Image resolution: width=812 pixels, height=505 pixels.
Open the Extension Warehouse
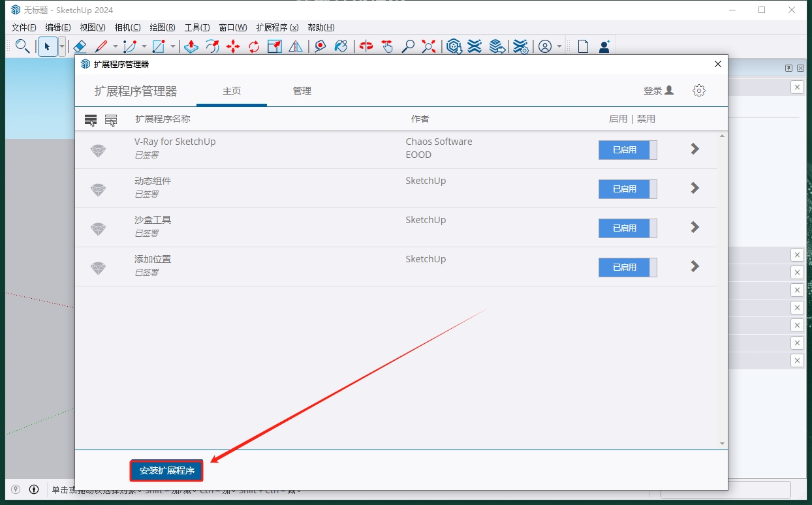click(x=475, y=46)
